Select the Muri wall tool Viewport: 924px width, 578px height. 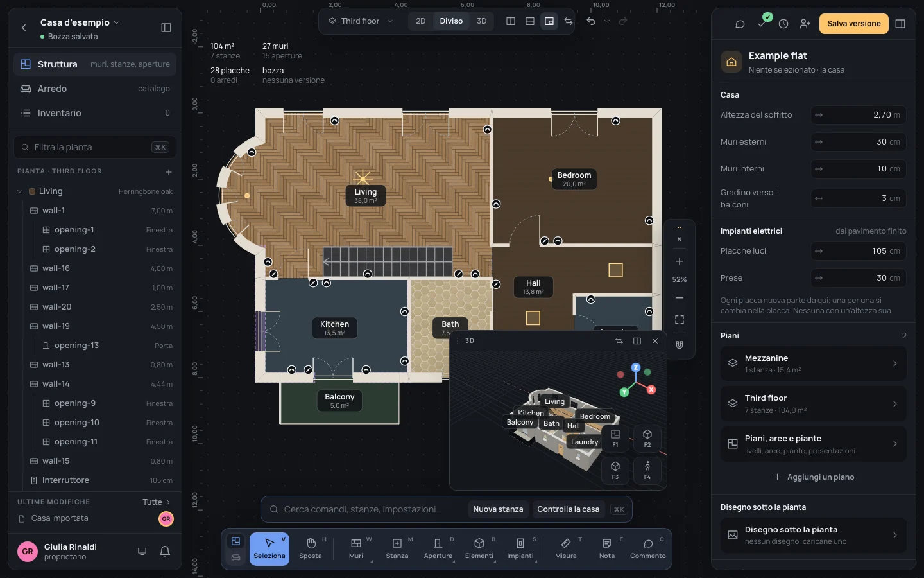coord(356,549)
